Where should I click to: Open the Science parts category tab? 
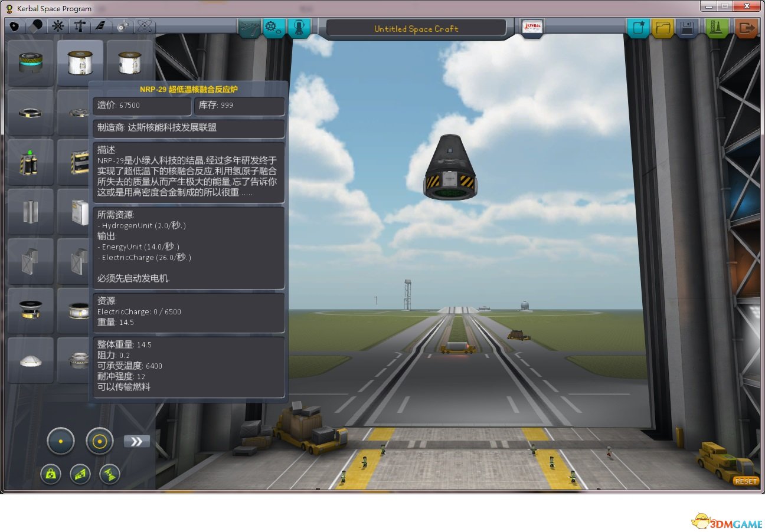(x=145, y=27)
